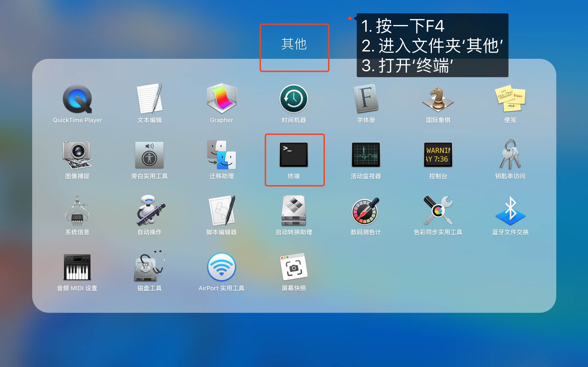Launch the 控制台 (Console) app
Screen dimensions: 588x367
point(437,155)
